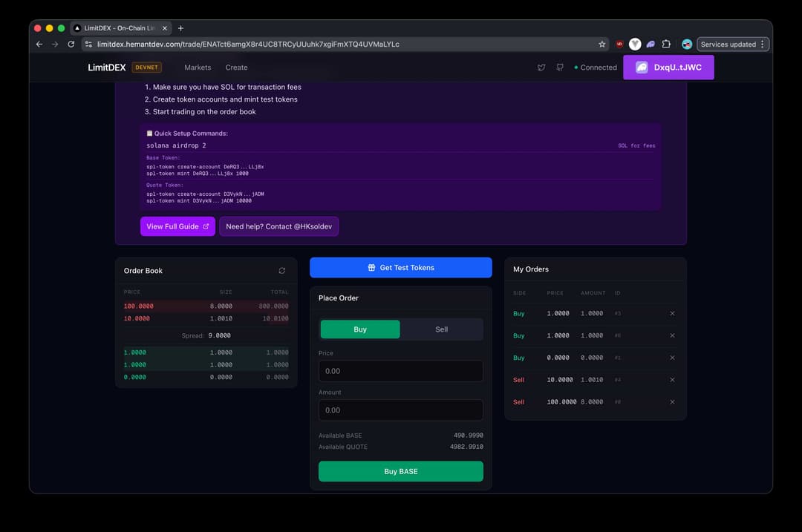802x532 pixels.
Task: Open LimitDEX Twitter page via bird icon
Action: point(541,68)
